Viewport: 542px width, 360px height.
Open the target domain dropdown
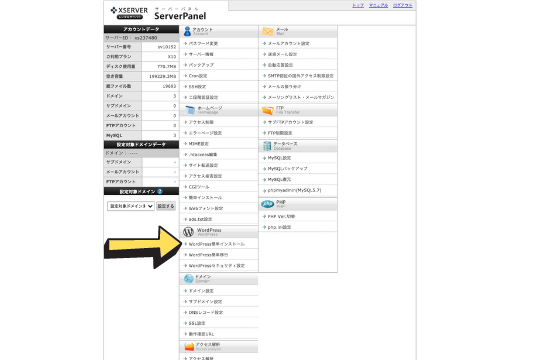tap(131, 206)
